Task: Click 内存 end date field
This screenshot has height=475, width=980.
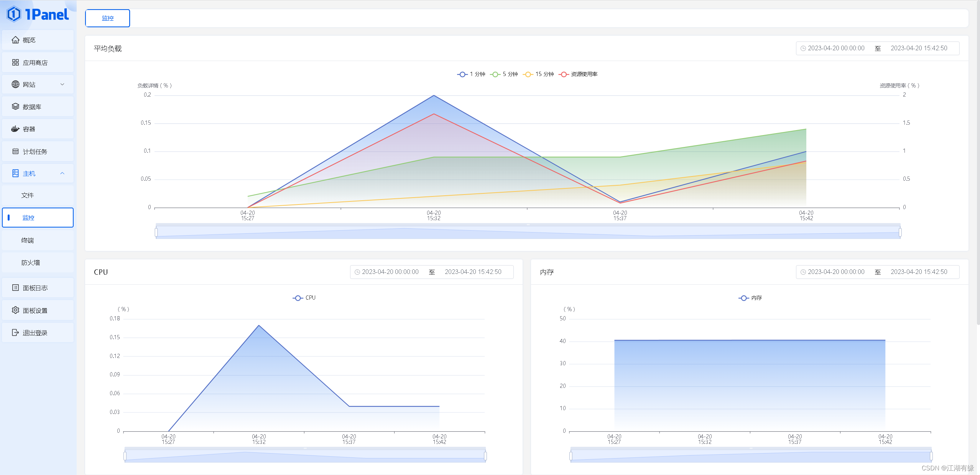Action: [x=919, y=272]
